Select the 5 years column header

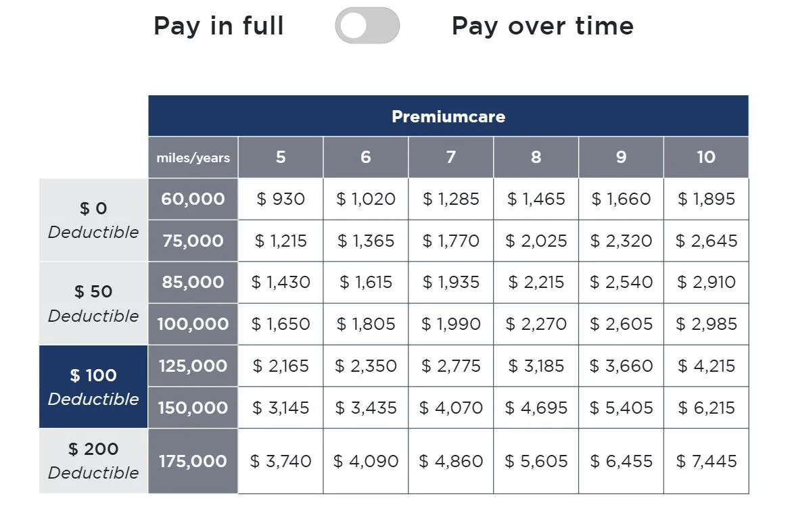coord(281,157)
